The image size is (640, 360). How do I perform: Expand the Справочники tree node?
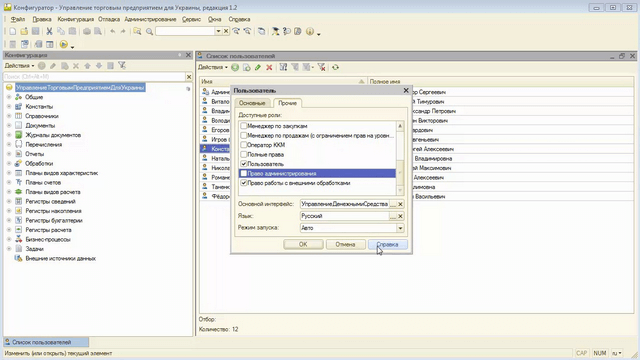(9, 116)
